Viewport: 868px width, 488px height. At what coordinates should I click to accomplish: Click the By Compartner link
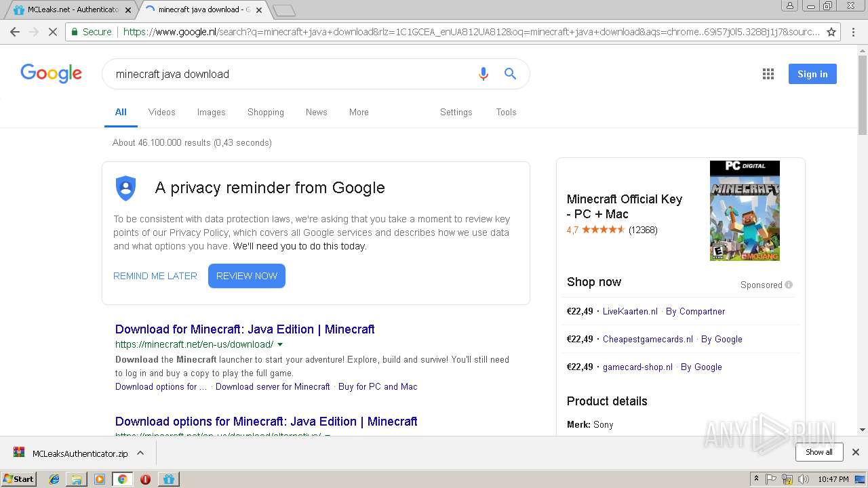[x=695, y=312]
